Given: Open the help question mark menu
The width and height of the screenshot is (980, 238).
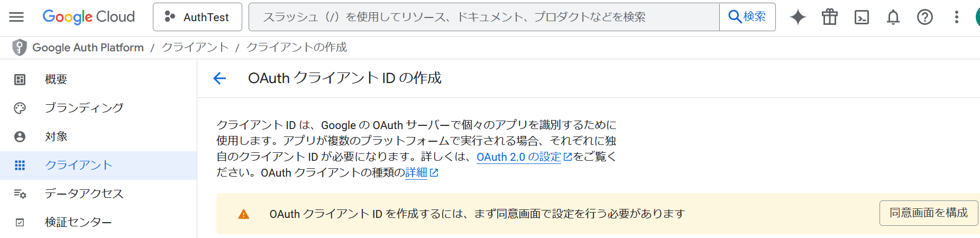Looking at the screenshot, I should click(x=925, y=17).
